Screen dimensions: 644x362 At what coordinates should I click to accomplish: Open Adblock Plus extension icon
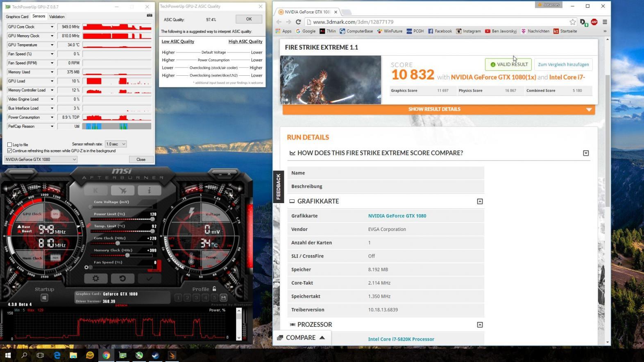pos(594,22)
